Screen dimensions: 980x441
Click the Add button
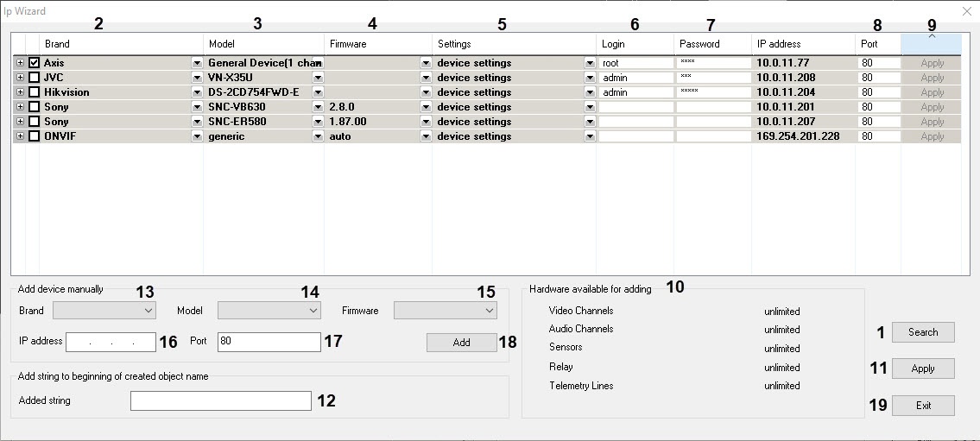462,343
